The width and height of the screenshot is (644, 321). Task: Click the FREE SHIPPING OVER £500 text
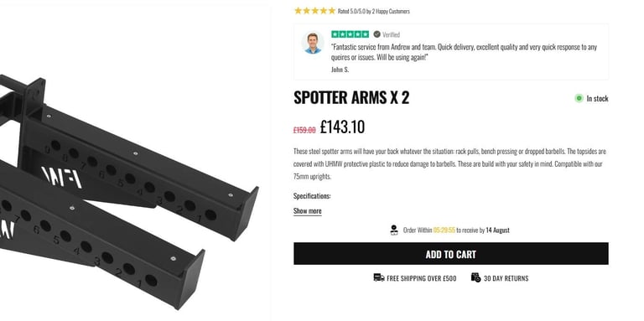pos(422,278)
